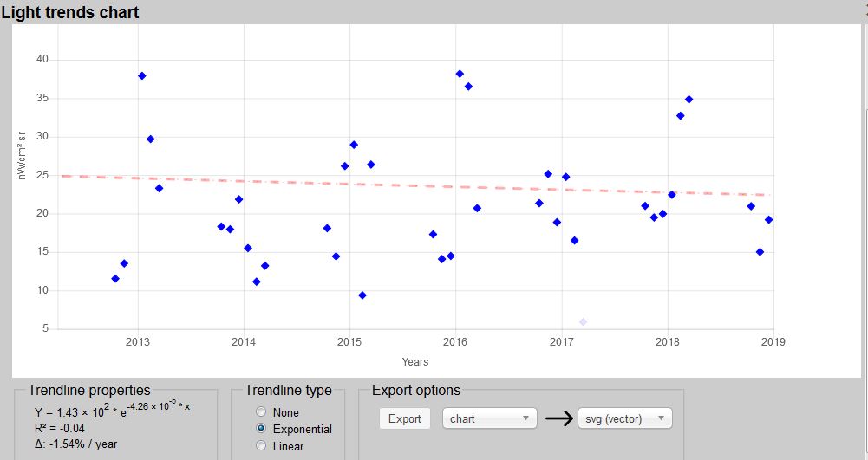868x460 pixels.
Task: Click the lowest blue point after 2015
Action: [x=362, y=295]
